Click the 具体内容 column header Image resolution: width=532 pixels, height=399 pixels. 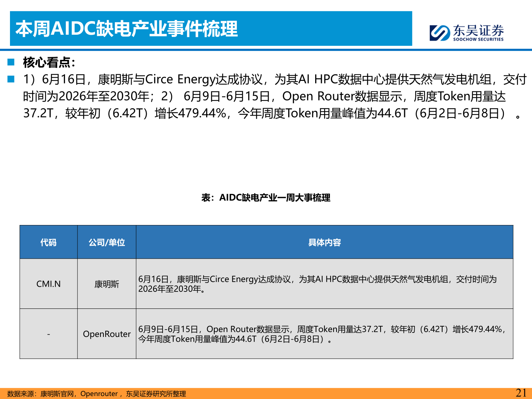point(325,242)
